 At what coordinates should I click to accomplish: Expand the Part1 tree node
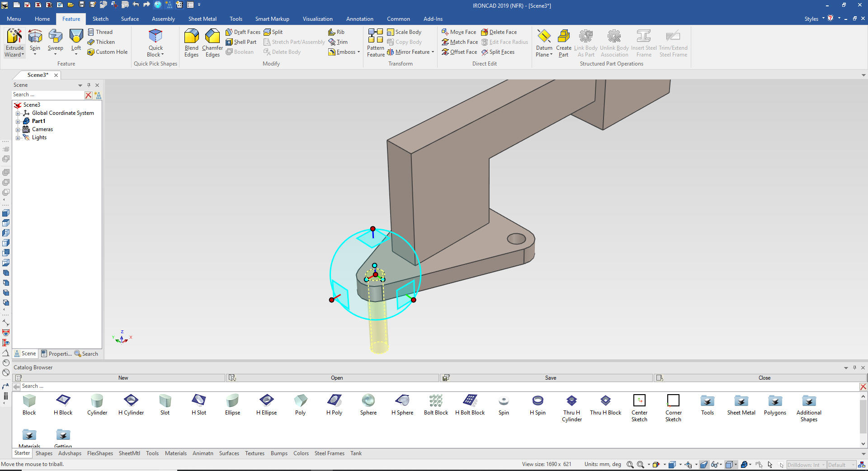(18, 121)
